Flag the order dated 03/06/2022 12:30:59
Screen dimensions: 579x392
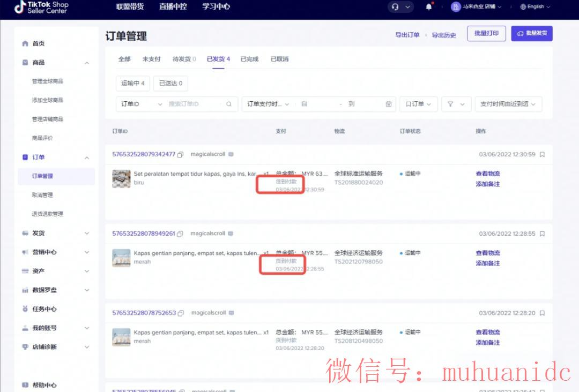542,155
